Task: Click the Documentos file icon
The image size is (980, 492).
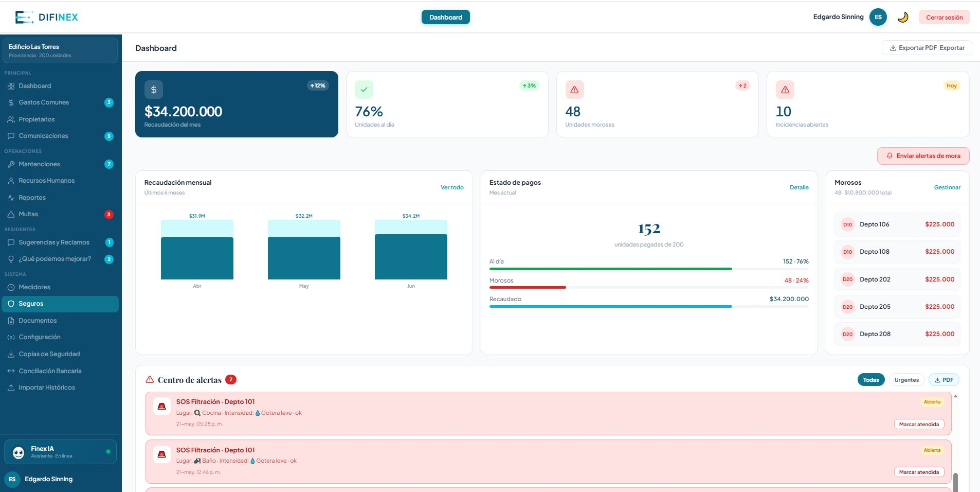Action: click(11, 321)
